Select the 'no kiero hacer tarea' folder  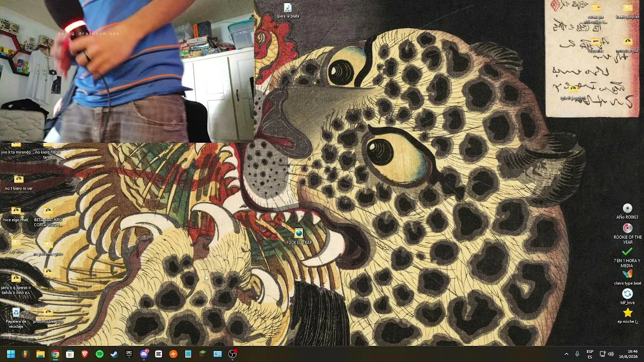48,151
